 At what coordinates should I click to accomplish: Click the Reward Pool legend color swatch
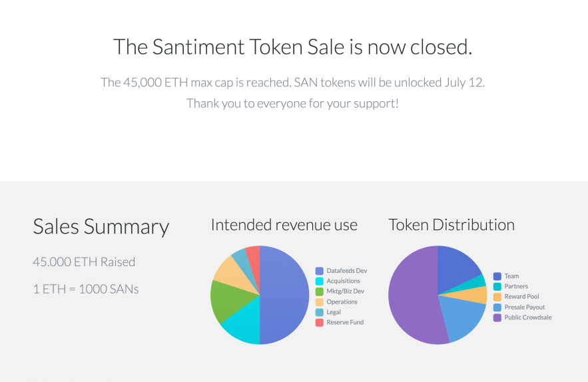497,297
